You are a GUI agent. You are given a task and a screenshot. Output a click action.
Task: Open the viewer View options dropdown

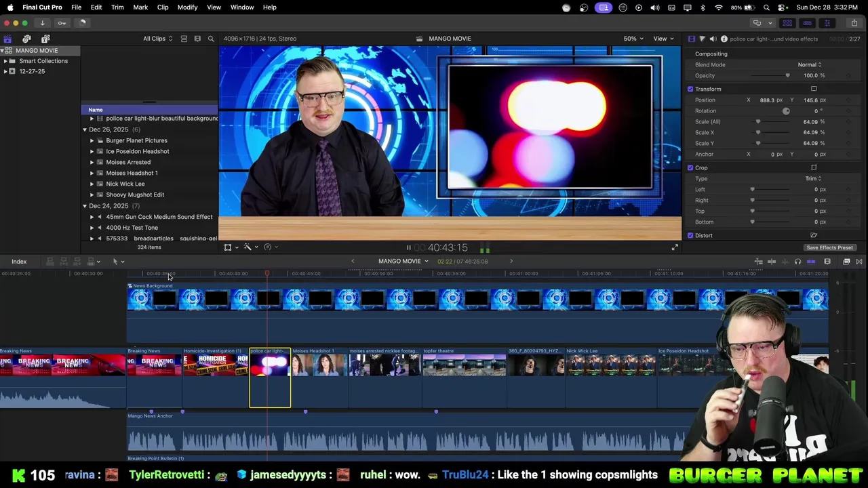click(x=663, y=39)
